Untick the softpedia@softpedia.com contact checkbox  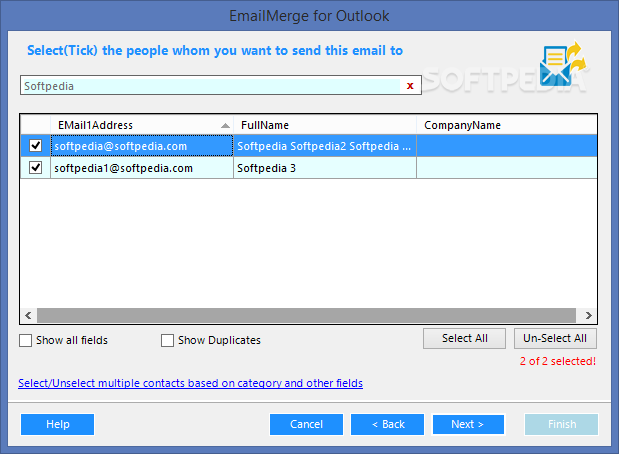(x=36, y=146)
